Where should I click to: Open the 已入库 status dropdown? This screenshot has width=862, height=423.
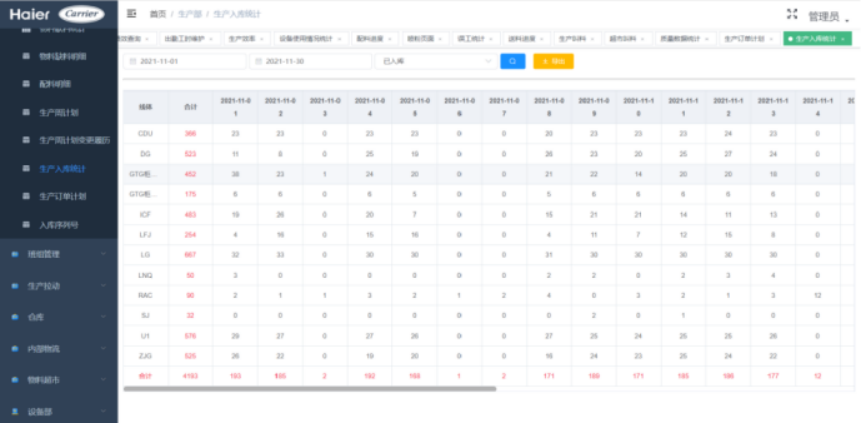[x=435, y=61]
